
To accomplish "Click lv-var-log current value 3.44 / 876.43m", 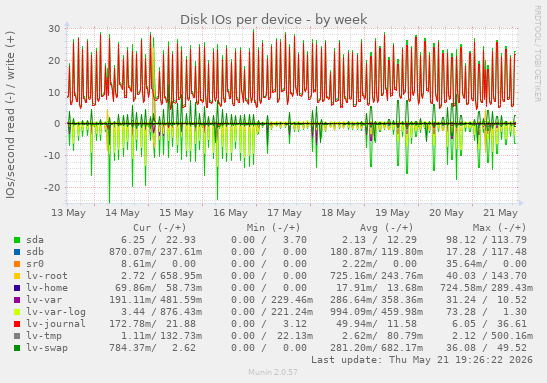I will 162,312.
